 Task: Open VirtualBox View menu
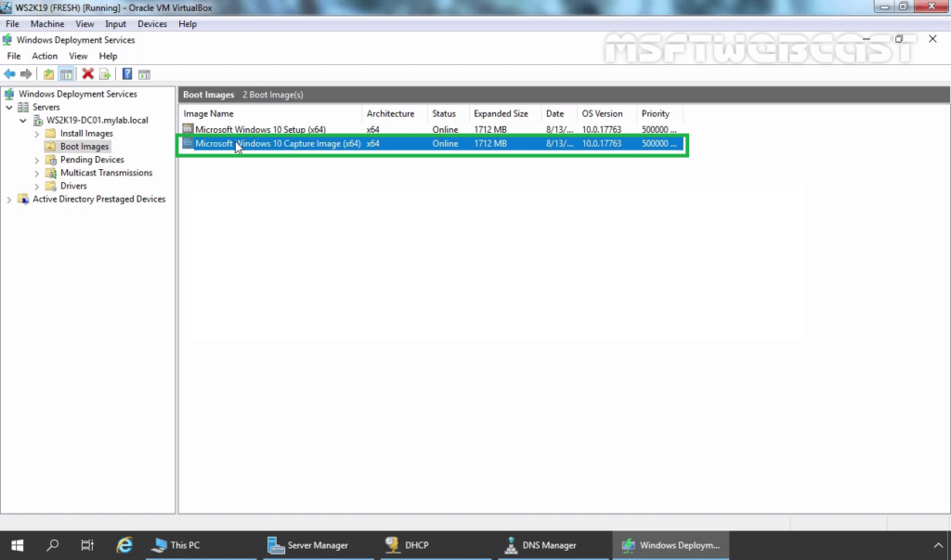(x=85, y=23)
